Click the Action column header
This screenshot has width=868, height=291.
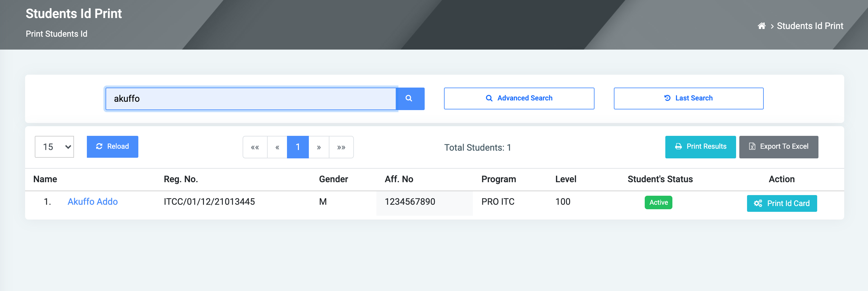click(x=781, y=179)
